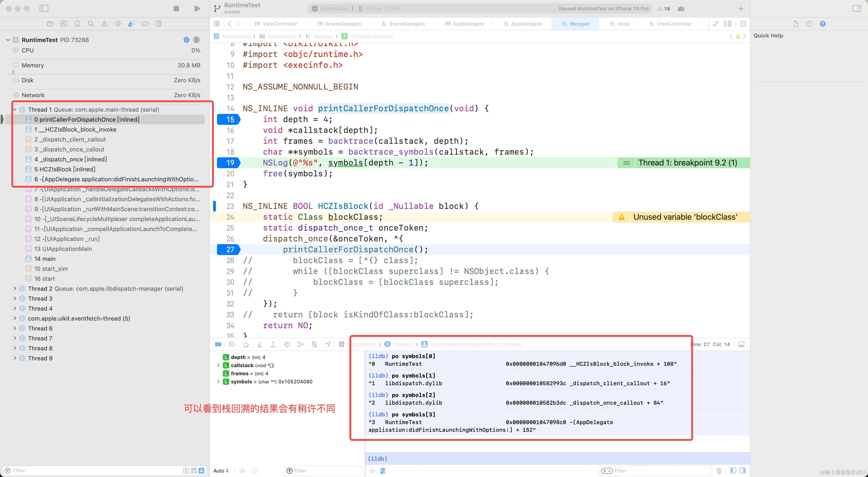Go forward in editor history
The image size is (868, 477).
tap(239, 24)
